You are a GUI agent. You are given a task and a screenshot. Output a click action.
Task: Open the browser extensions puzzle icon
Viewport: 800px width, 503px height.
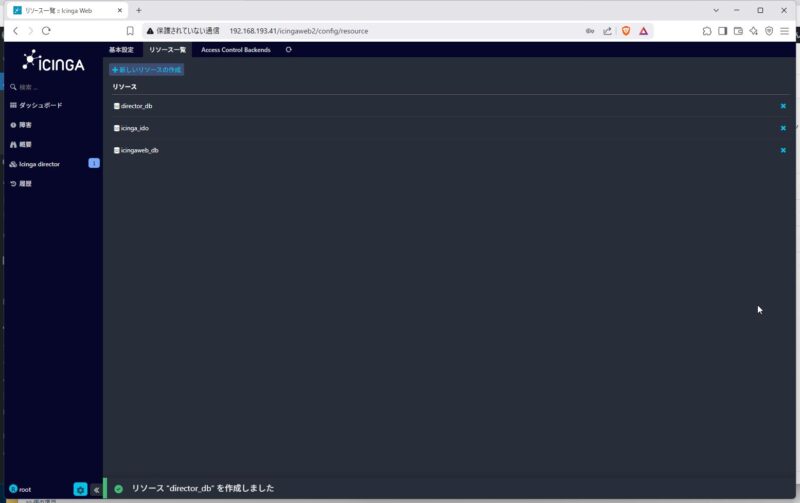pyautogui.click(x=707, y=31)
